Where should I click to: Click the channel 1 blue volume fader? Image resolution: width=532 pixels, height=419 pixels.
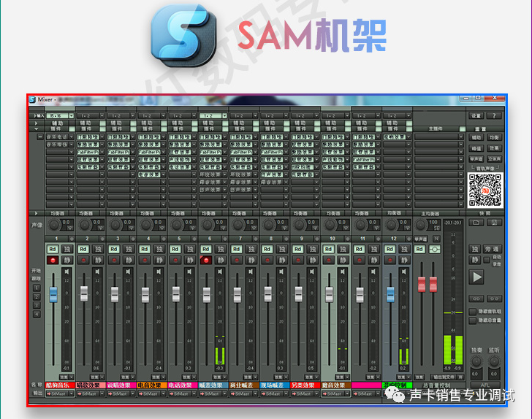click(x=53, y=294)
